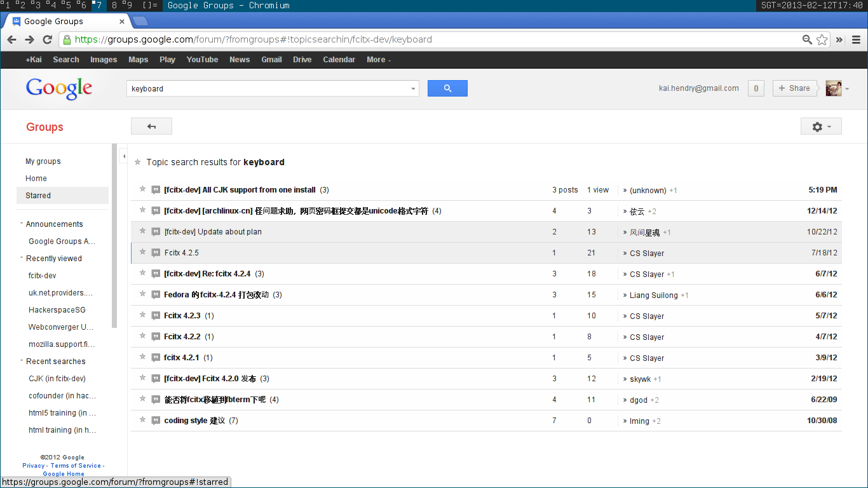The height and width of the screenshot is (488, 868).
Task: Open Drive from the Google bar
Action: 302,60
